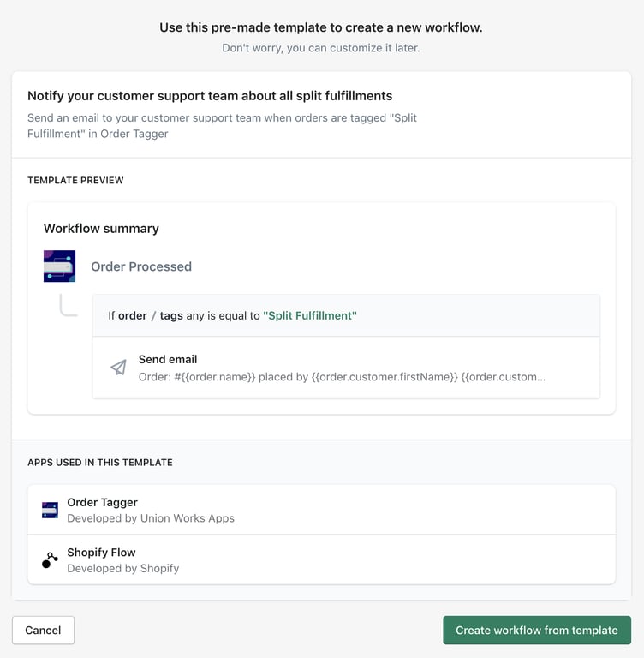644x658 pixels.
Task: Select the Shopify Flow app row title
Action: pyautogui.click(x=102, y=553)
